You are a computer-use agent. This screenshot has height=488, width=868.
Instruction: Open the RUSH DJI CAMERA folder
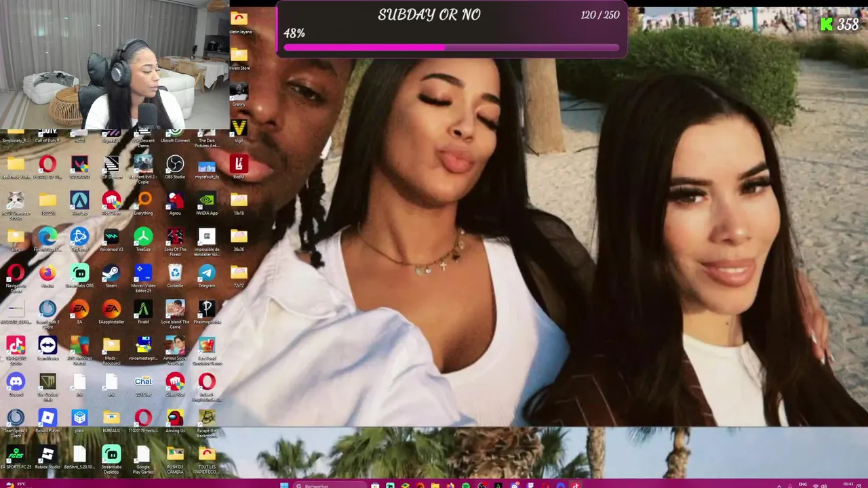pos(175,460)
